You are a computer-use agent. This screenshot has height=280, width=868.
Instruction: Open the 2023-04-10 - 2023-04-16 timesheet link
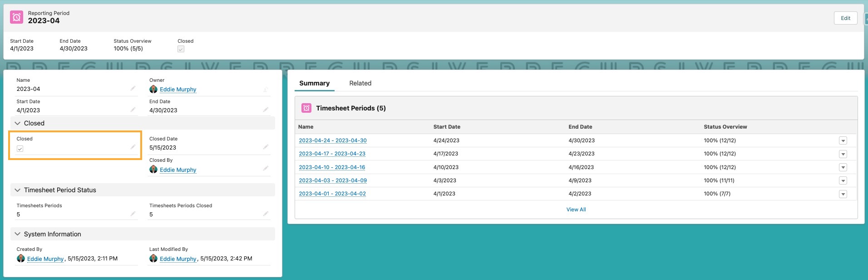tap(332, 167)
